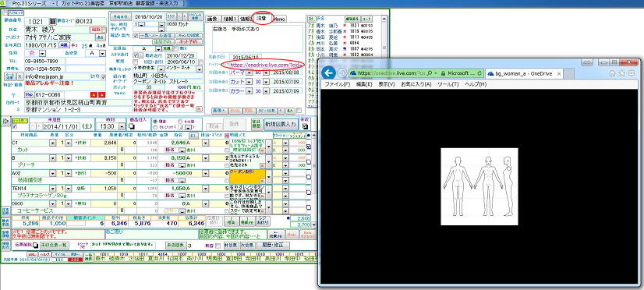Click the copy icon next to 伝票削除
644x290 pixels.
35,246
